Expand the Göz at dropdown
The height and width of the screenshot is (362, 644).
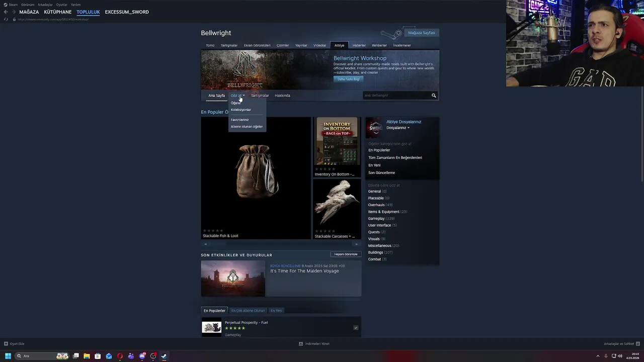tap(237, 96)
